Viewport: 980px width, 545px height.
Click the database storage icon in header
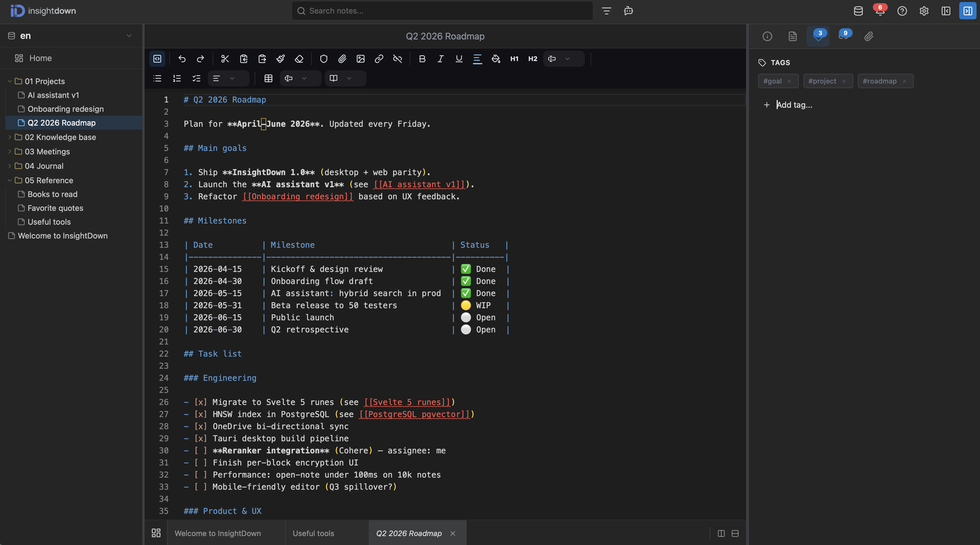pyautogui.click(x=858, y=11)
